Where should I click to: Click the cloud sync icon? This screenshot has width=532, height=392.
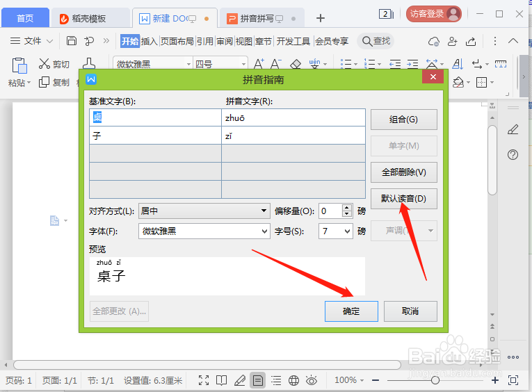[434, 42]
